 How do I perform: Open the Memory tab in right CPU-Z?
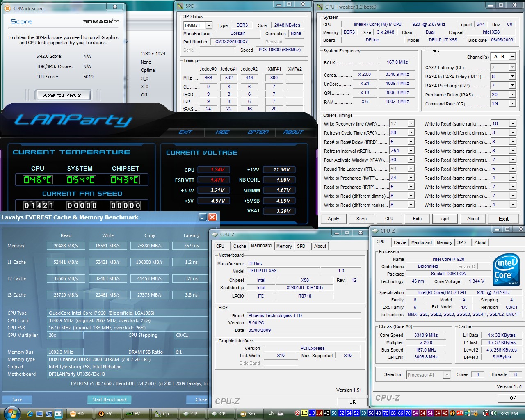[444, 242]
